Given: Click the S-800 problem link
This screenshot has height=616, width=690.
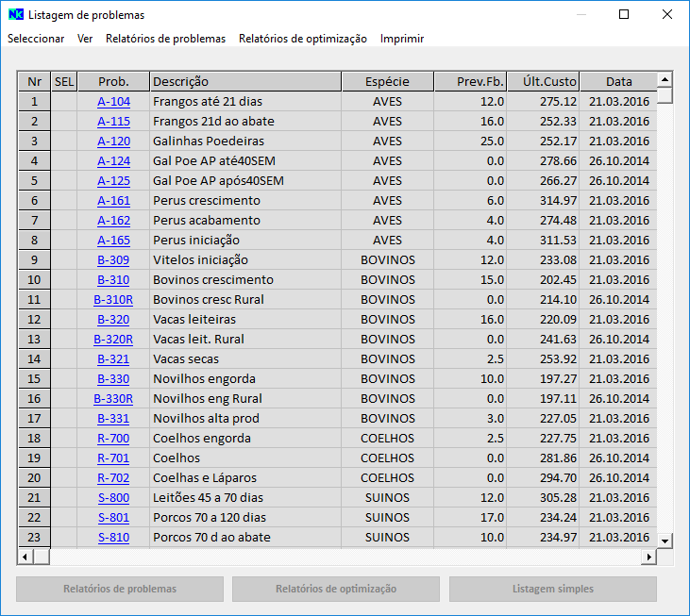Looking at the screenshot, I should coord(113,498).
